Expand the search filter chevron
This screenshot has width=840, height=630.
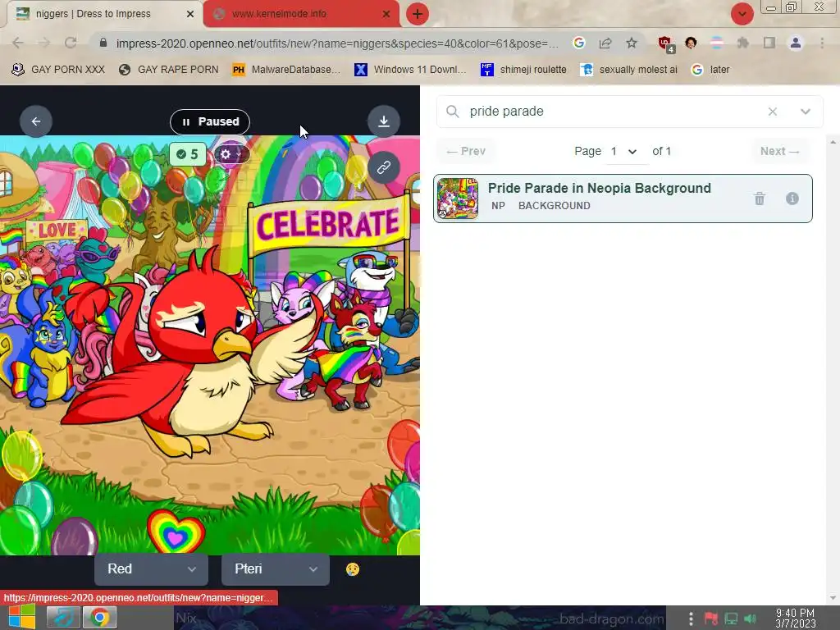806,112
